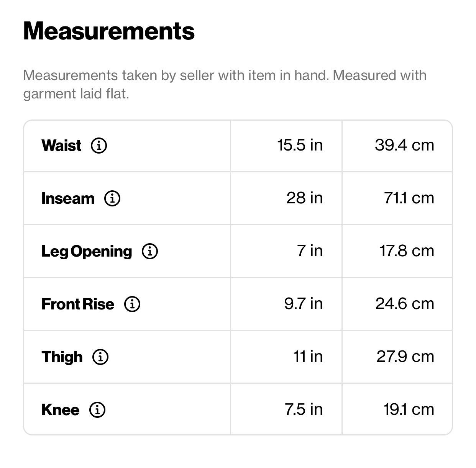Show info for Leg Opening measurement
Image resolution: width=476 pixels, height=468 pixels.
click(x=150, y=251)
